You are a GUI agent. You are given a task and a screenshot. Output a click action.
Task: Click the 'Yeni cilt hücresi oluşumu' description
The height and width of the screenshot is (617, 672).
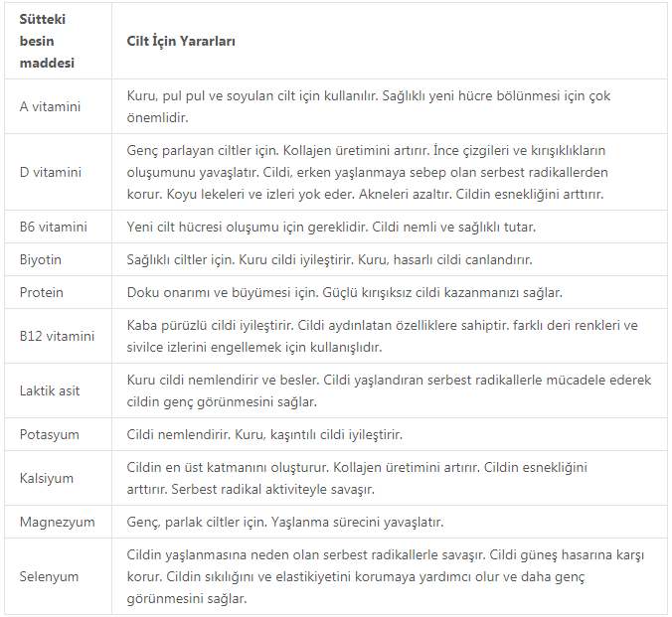[331, 227]
